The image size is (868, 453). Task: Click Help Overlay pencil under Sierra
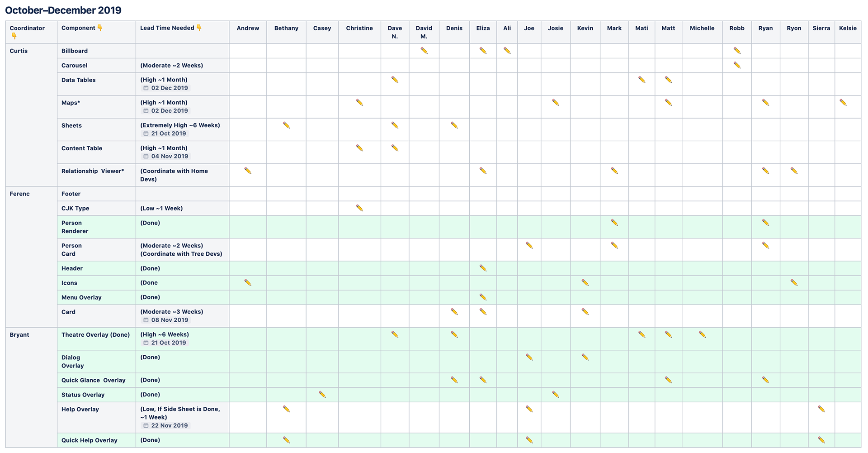coord(821,409)
